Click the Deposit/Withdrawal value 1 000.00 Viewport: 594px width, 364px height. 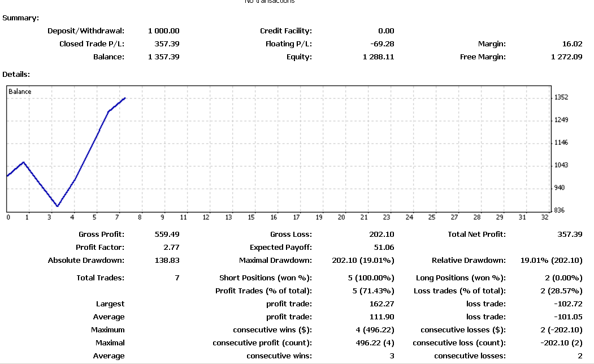pos(164,31)
